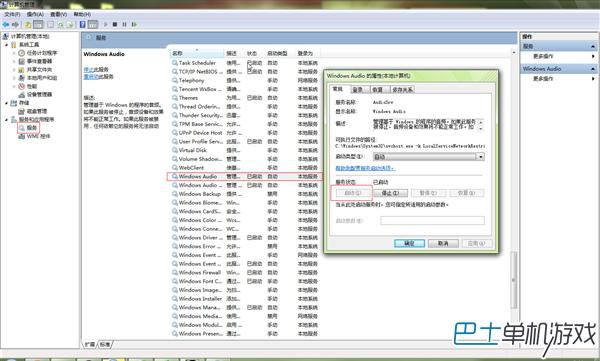600x361 pixels.
Task: Collapse the 服务和应用程序 tree node
Action: point(7,119)
